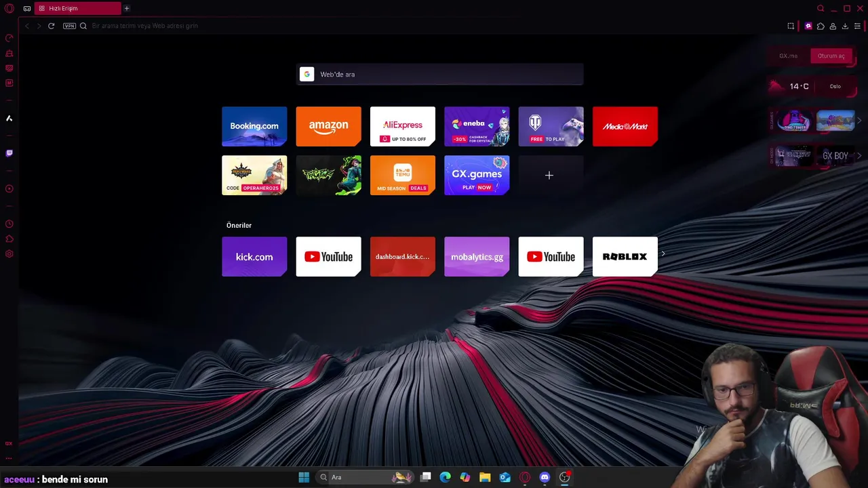Image resolution: width=868 pixels, height=488 pixels.
Task: Open the AliExpress speed dial tile
Action: 403,126
